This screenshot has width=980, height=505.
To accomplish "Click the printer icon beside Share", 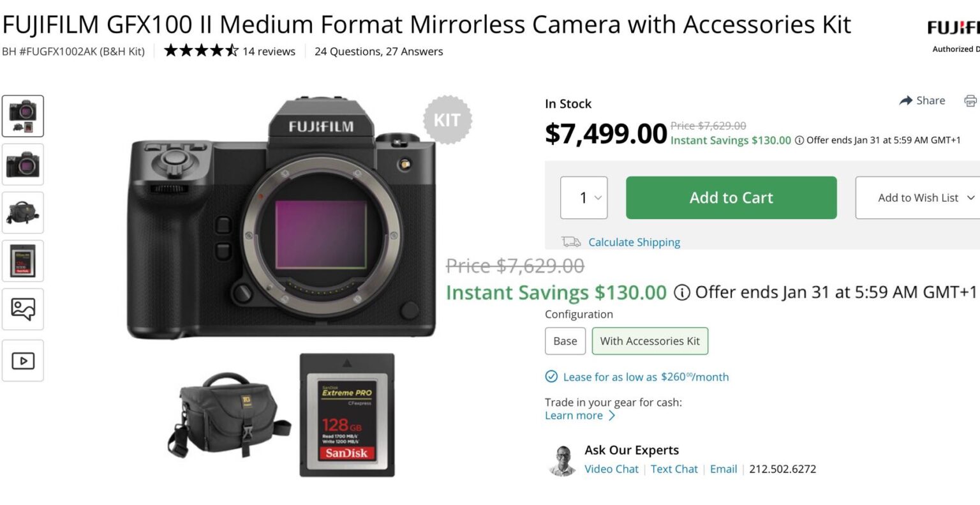I will pyautogui.click(x=970, y=101).
